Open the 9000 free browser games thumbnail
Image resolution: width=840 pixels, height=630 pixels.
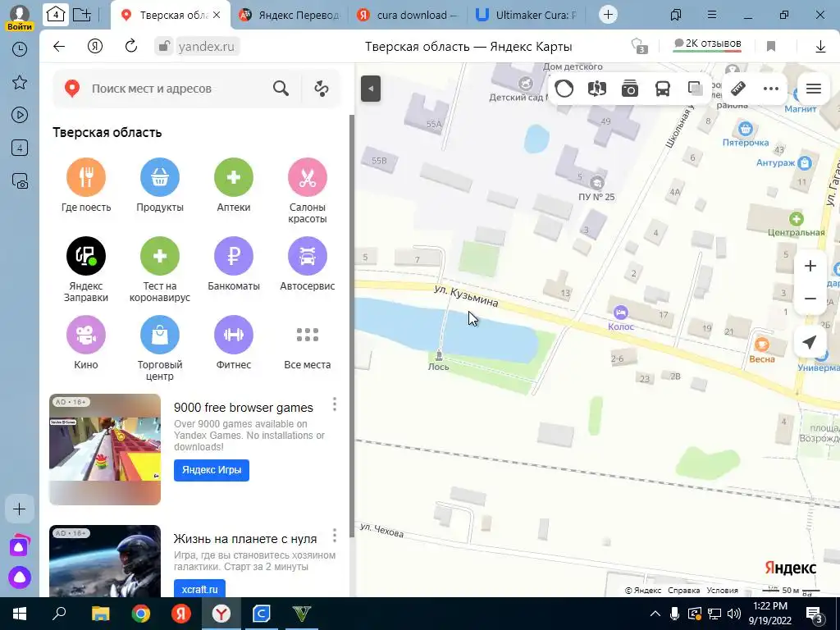[105, 449]
